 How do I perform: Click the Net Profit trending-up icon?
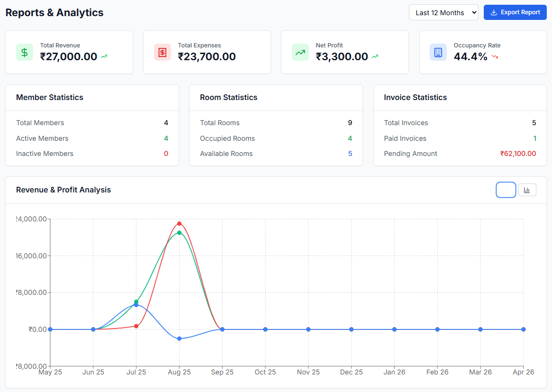point(300,53)
